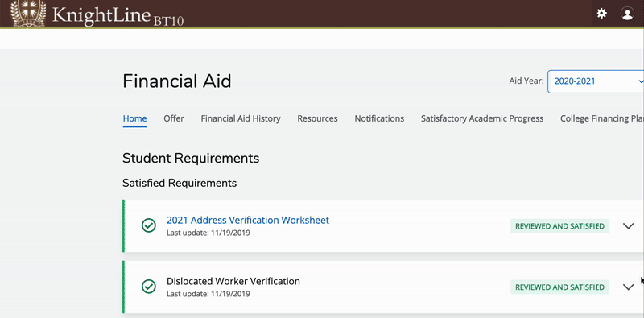Click the KnightLine crest logo

(x=28, y=13)
